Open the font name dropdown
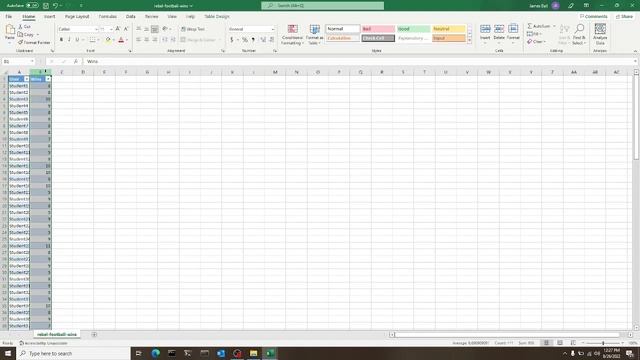 click(x=96, y=29)
